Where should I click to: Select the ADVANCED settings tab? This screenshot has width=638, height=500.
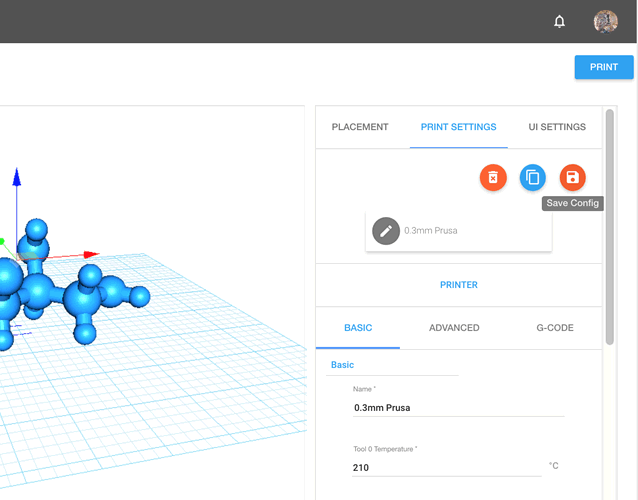pyautogui.click(x=454, y=328)
